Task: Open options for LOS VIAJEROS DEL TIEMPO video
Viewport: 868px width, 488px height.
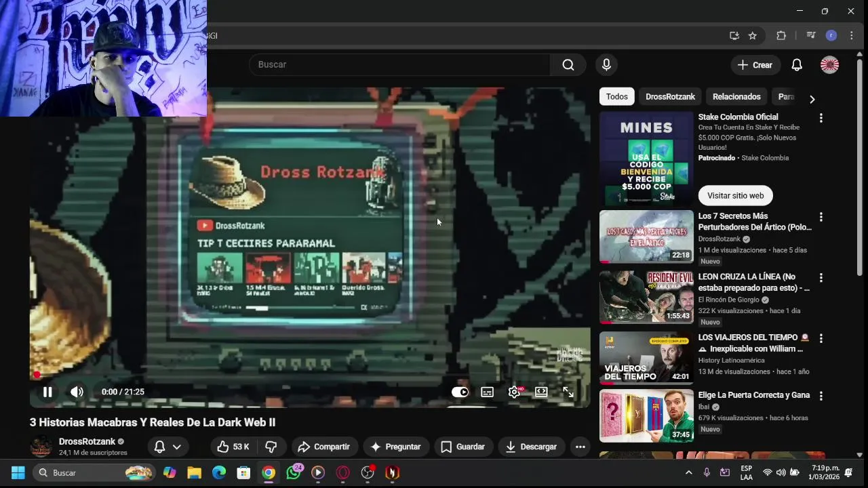Action: [821, 338]
